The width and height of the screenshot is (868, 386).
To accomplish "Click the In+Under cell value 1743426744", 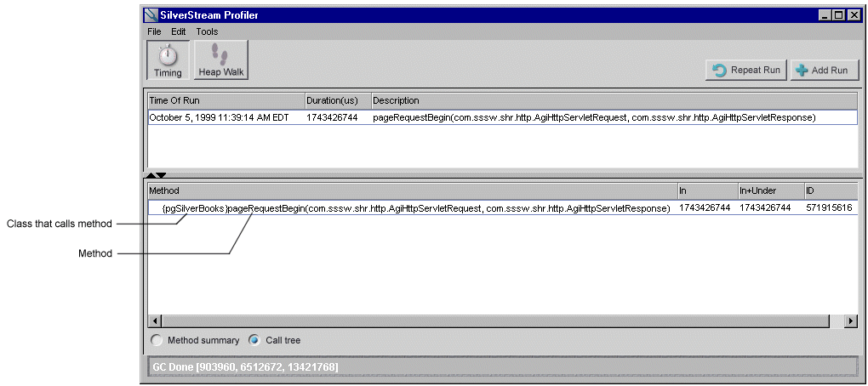I will pyautogui.click(x=765, y=207).
